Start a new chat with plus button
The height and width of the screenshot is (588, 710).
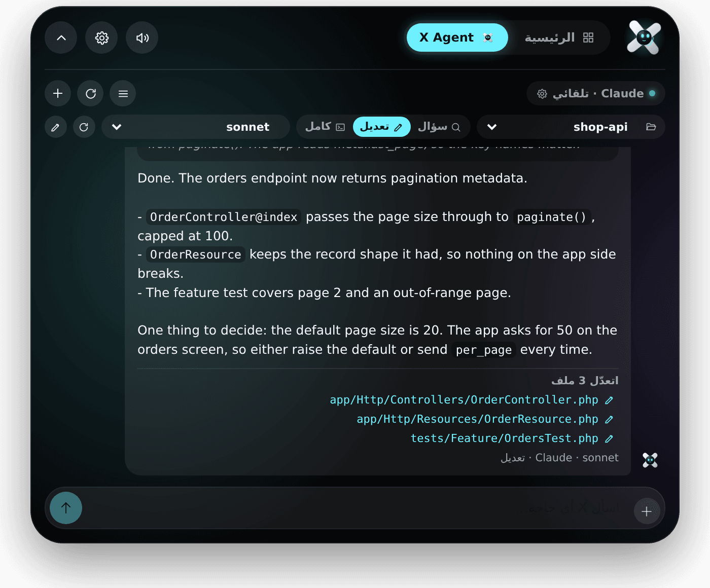58,93
